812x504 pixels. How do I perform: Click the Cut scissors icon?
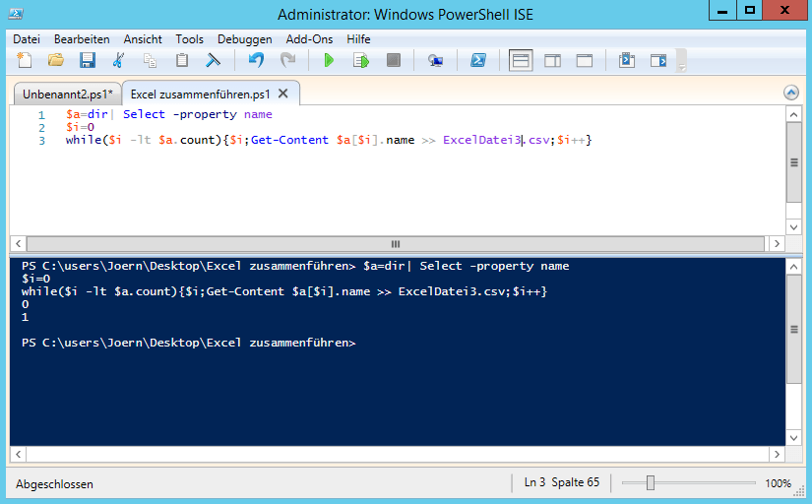[119, 61]
